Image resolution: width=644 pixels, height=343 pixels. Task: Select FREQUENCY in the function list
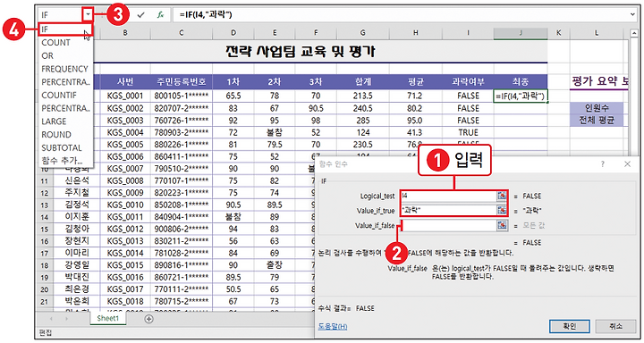[x=65, y=69]
